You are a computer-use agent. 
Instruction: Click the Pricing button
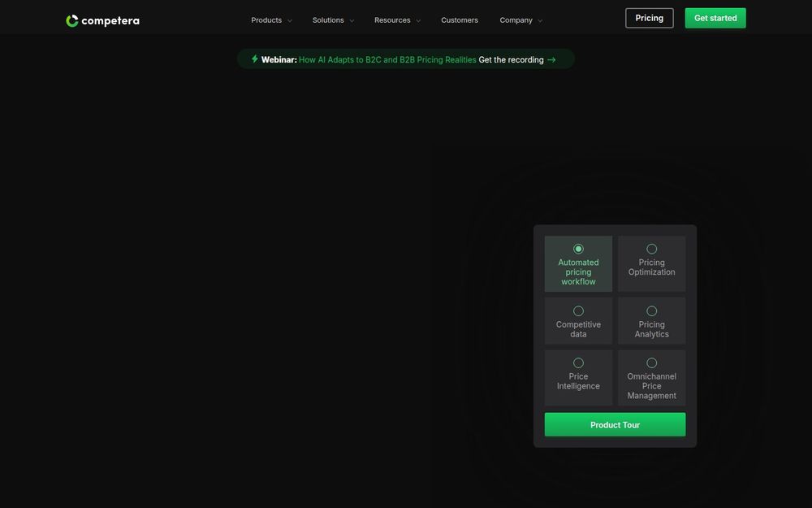pyautogui.click(x=650, y=18)
